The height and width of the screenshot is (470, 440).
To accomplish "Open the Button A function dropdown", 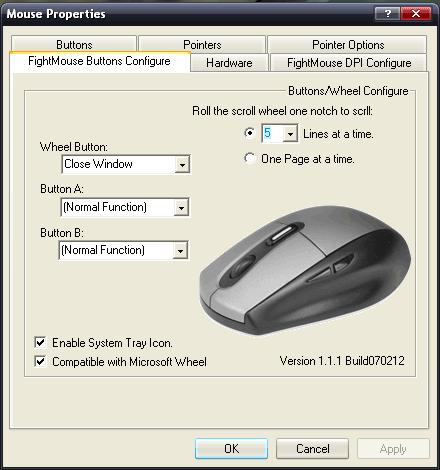I will tap(181, 207).
